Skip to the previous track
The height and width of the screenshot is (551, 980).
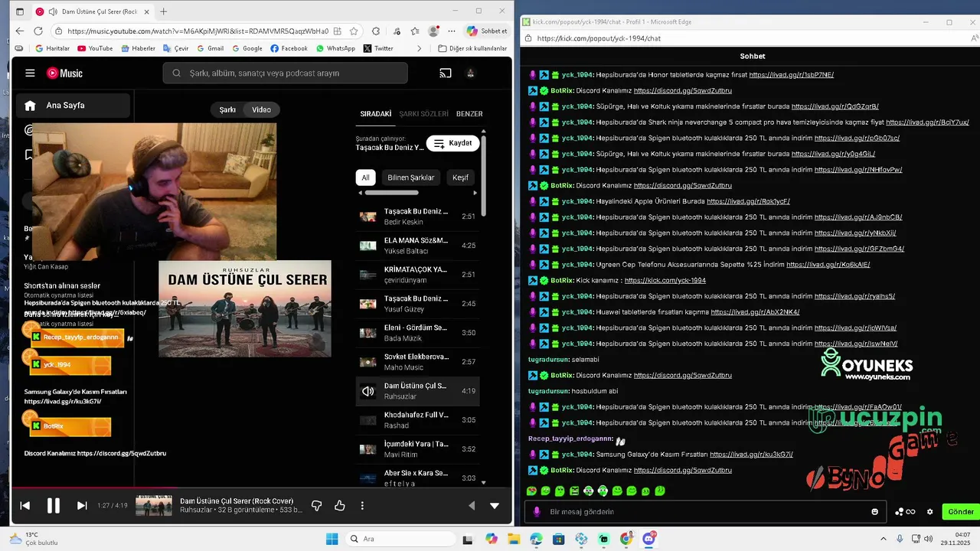(x=24, y=505)
